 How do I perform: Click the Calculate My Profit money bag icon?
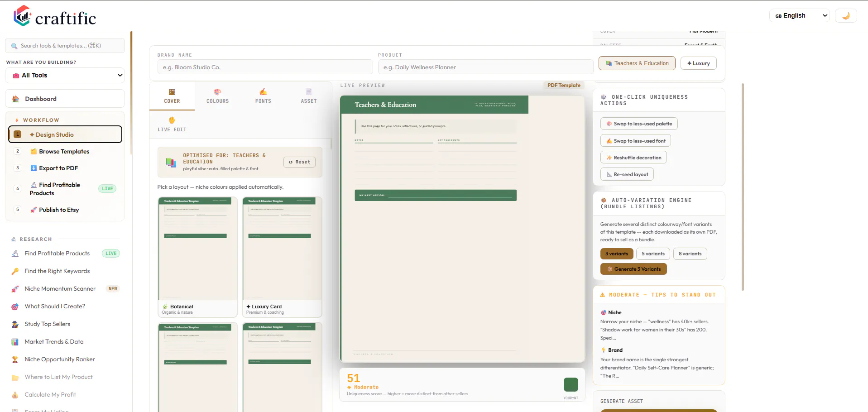pos(15,395)
